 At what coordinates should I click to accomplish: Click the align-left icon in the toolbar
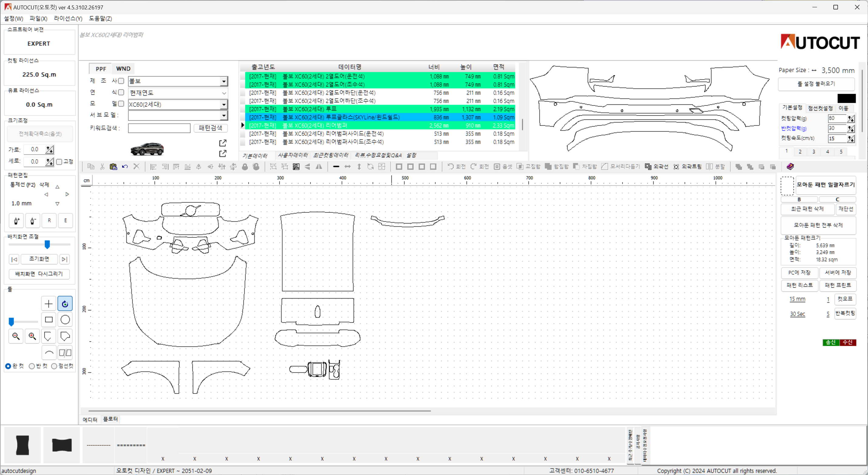(153, 167)
